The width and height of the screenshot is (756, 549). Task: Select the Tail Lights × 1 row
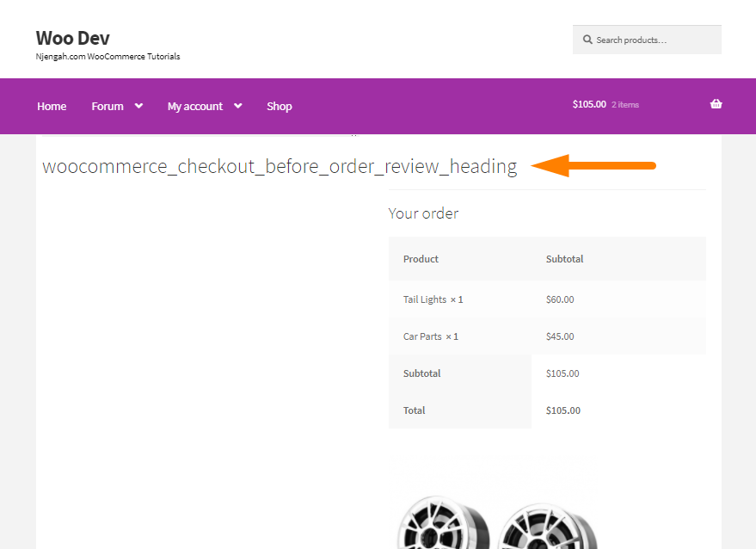[547, 299]
